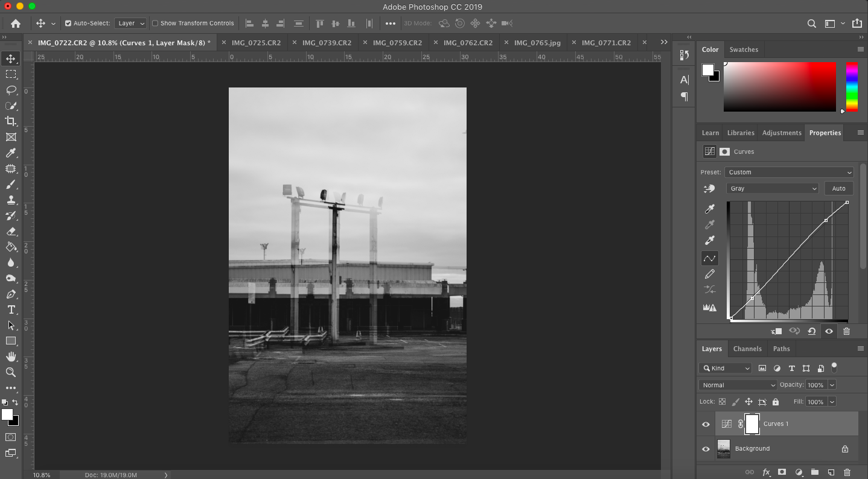The height and width of the screenshot is (479, 868).
Task: Open the Gray channel dropdown
Action: 773,189
